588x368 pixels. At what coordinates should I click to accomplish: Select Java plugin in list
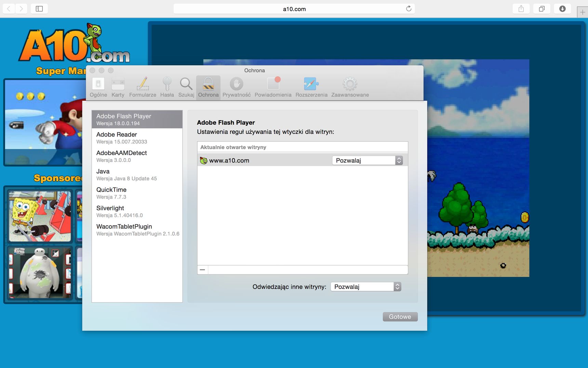137,175
